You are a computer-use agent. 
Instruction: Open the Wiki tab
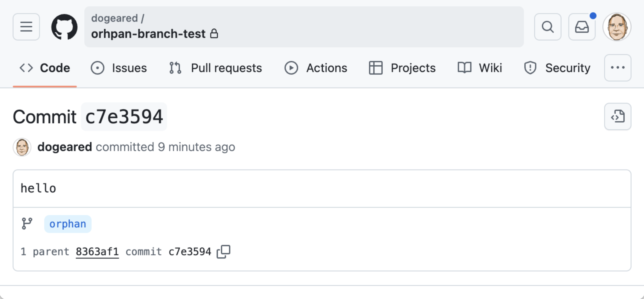(x=480, y=68)
